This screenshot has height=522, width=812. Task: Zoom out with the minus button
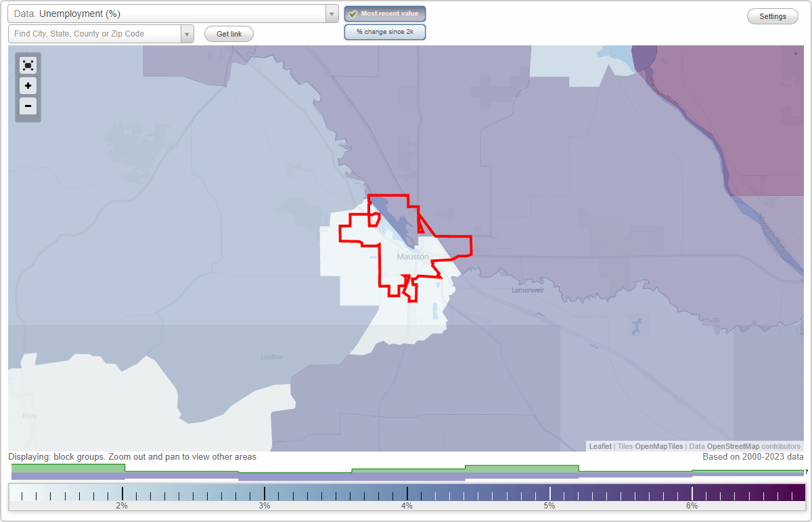coord(28,106)
